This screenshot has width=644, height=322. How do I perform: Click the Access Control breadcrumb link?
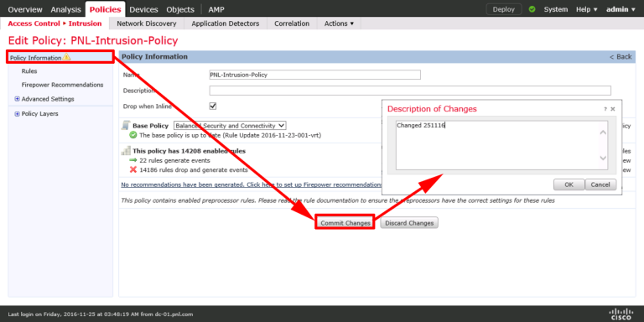[x=34, y=23]
